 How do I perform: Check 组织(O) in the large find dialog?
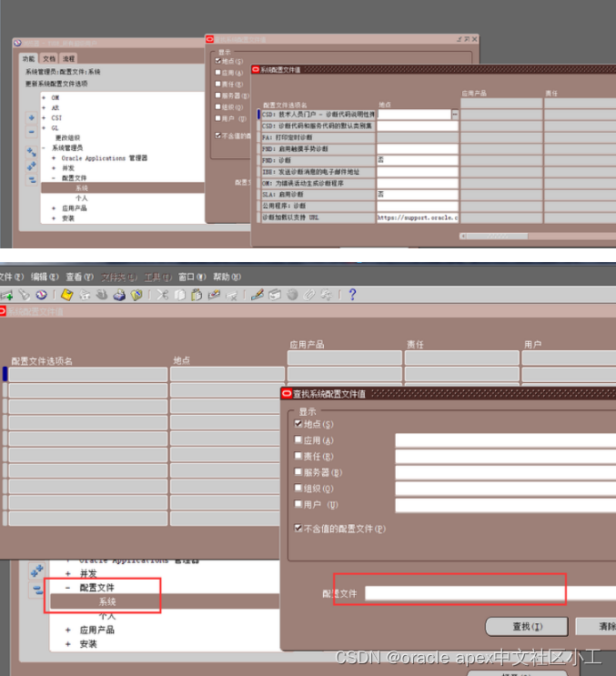click(298, 488)
